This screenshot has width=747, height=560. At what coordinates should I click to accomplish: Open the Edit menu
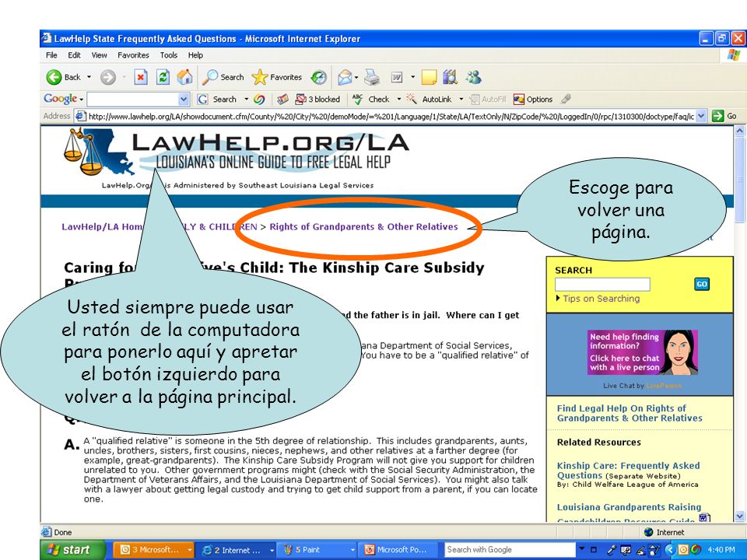tap(75, 55)
